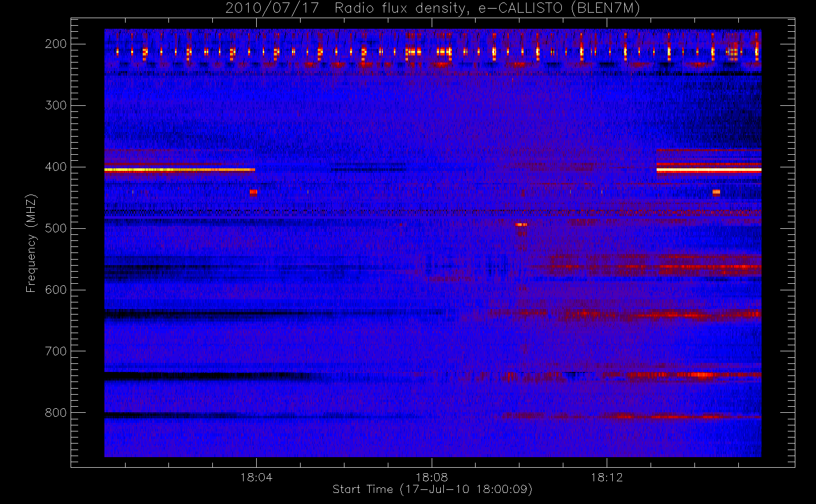Click the 18:04 time tick label
Image resolution: width=816 pixels, height=504 pixels.
tap(256, 477)
